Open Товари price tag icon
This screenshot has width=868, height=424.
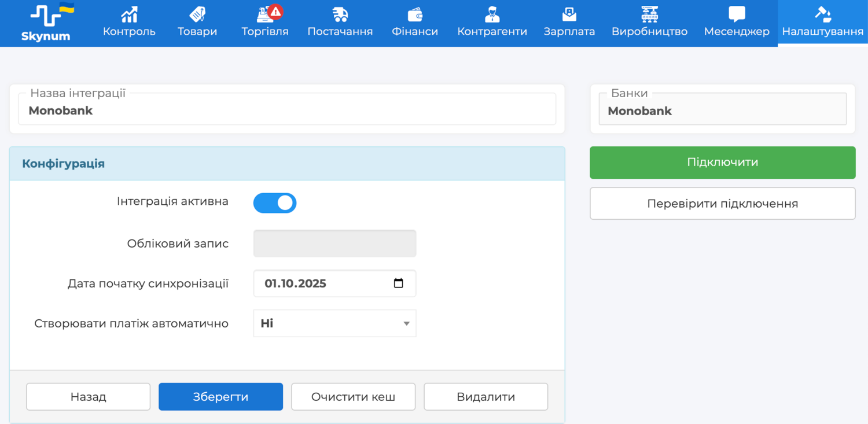point(197,14)
